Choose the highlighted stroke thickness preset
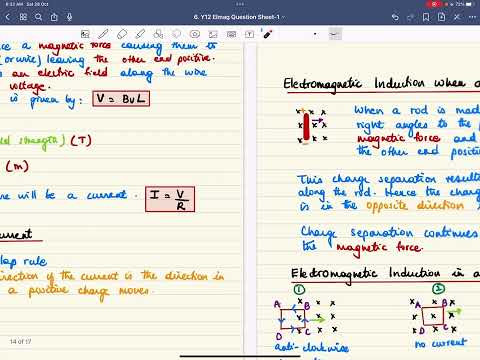 pos(335,34)
